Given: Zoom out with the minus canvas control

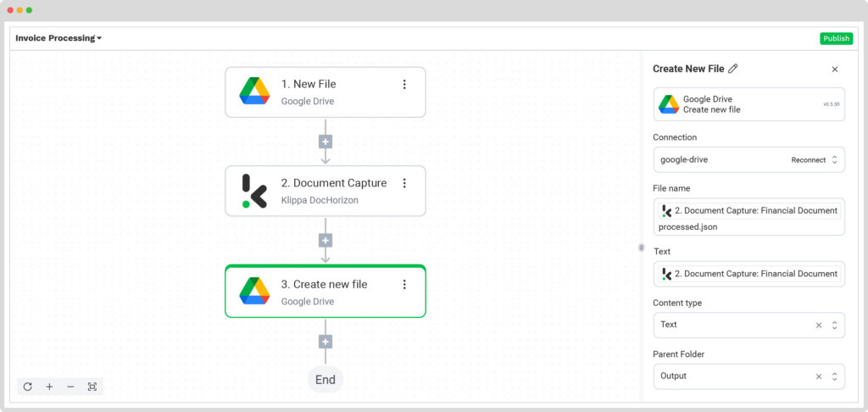Looking at the screenshot, I should coord(70,387).
